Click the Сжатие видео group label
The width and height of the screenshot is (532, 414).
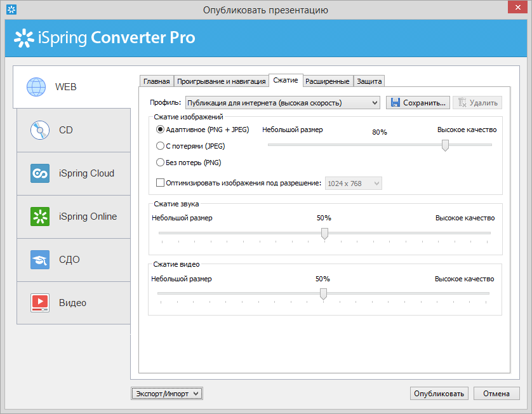click(x=176, y=264)
